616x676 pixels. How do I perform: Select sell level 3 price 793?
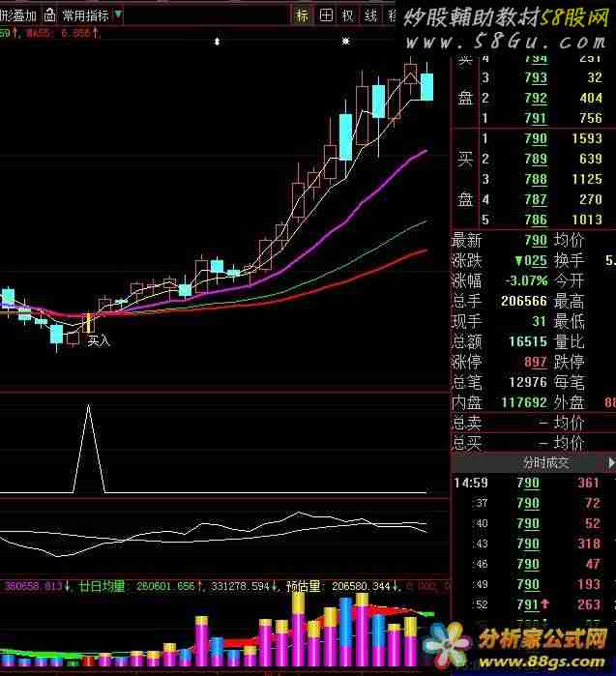(536, 77)
